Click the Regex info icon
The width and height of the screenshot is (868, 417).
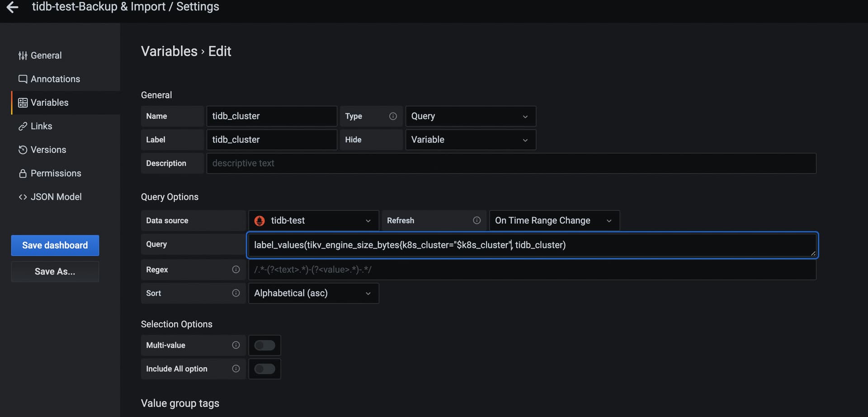pos(236,270)
